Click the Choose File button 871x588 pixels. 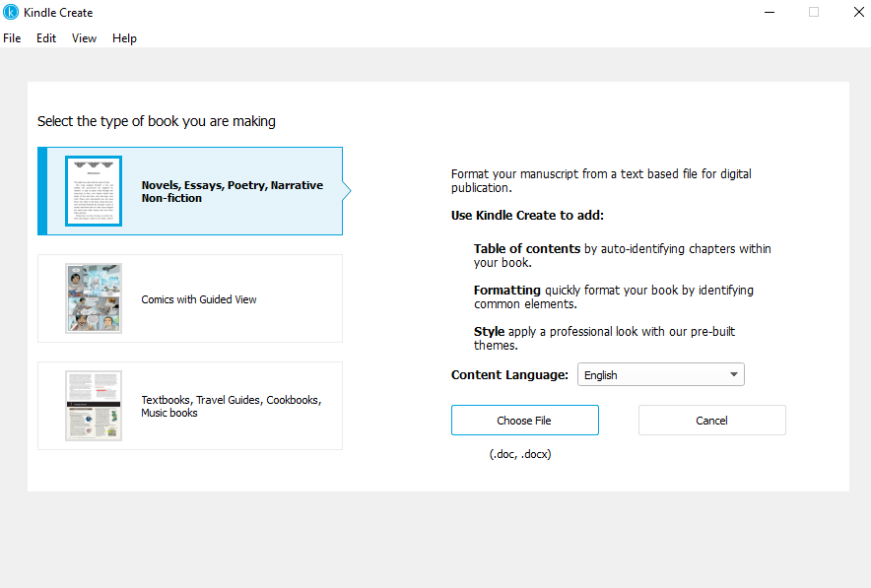[524, 420]
